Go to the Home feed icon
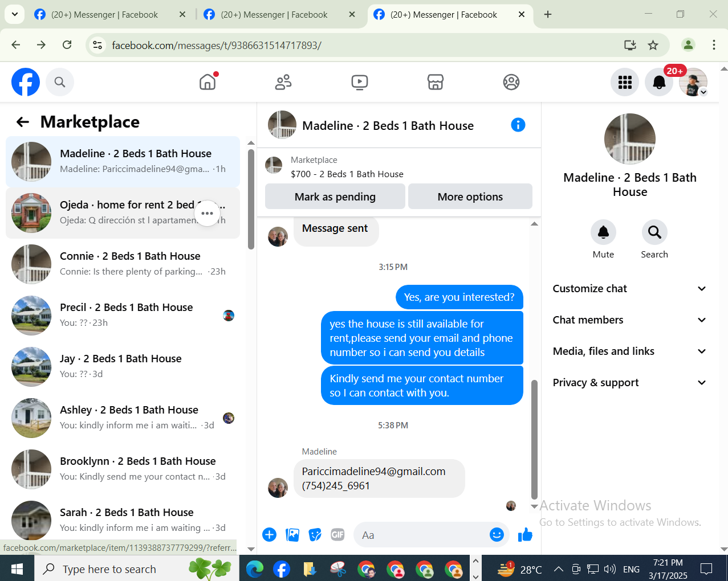Screen dimensions: 728x581 (x=208, y=82)
